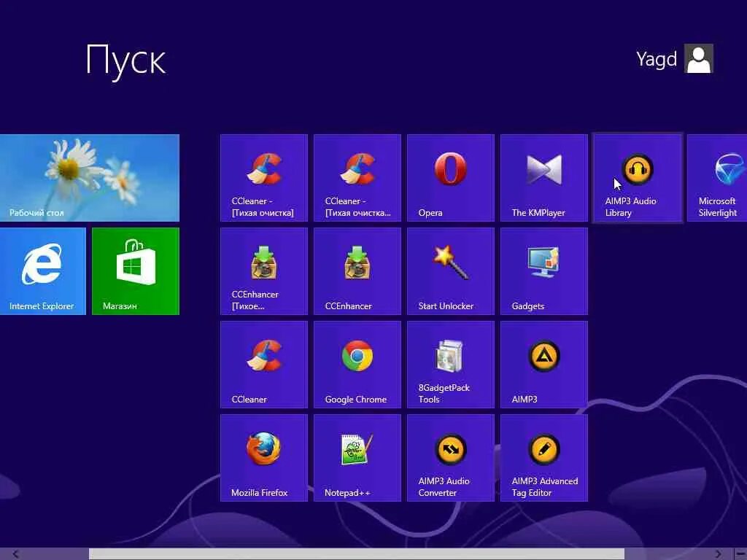Click the zoom-out minus button at bottom-right corner
This screenshot has width=747, height=560.
pos(740,554)
